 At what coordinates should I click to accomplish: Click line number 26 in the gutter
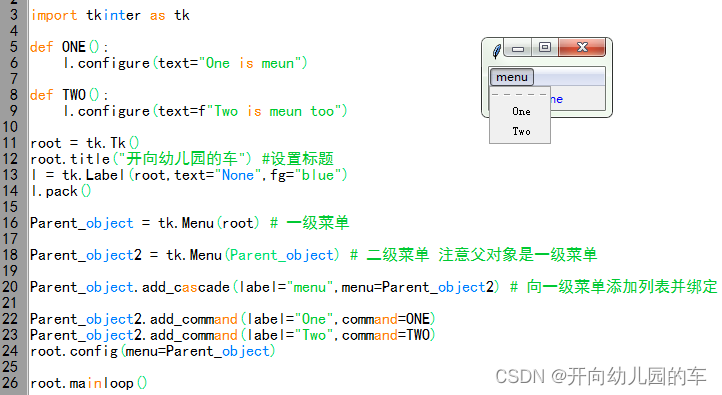click(10, 383)
